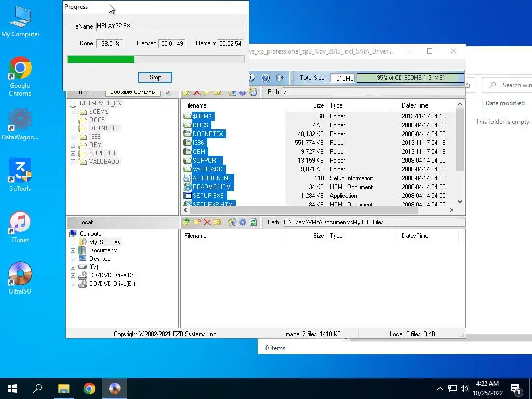Expand the $OEM$ tree node
The height and width of the screenshot is (399, 532).
tap(73, 112)
